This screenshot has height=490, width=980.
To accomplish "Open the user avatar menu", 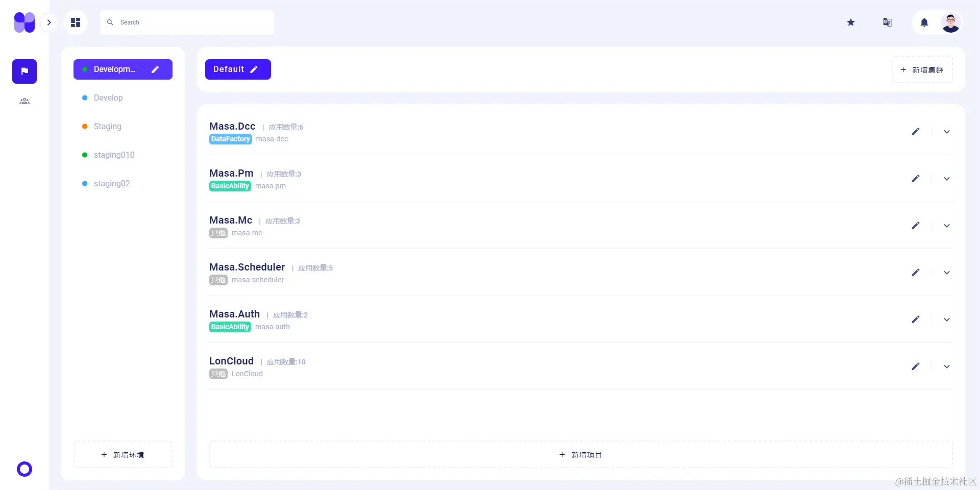I will click(951, 22).
